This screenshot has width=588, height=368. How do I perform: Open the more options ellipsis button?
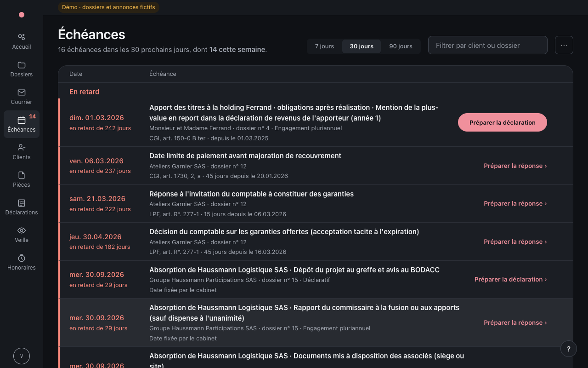pos(564,45)
